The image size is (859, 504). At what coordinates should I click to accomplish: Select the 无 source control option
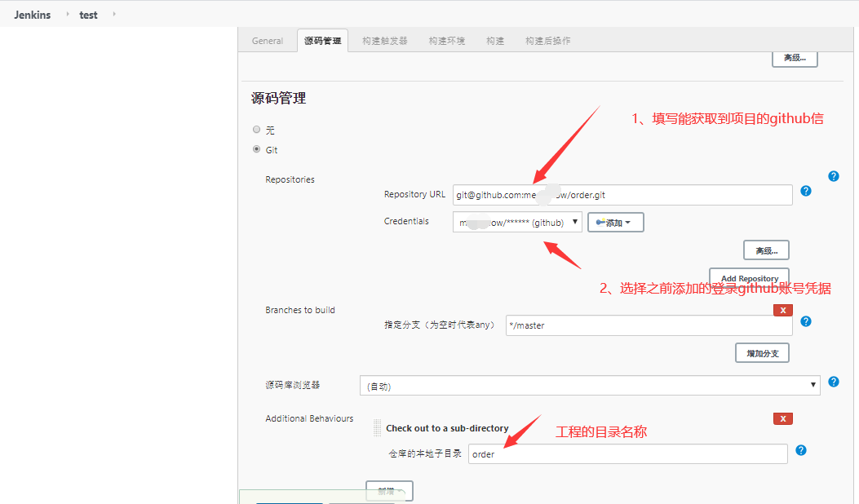coord(256,130)
